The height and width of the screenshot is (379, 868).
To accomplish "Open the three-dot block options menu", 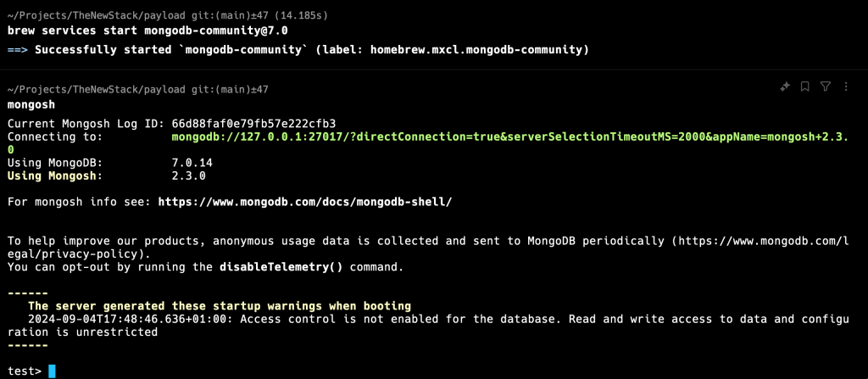I will pyautogui.click(x=846, y=86).
